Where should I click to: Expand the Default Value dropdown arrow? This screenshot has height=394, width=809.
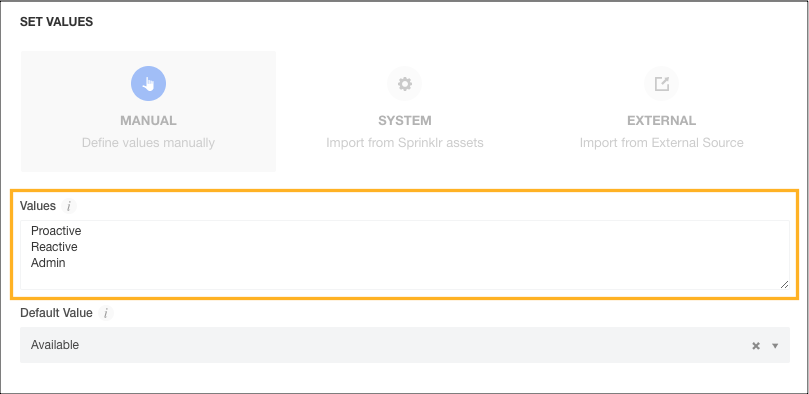pyautogui.click(x=775, y=346)
